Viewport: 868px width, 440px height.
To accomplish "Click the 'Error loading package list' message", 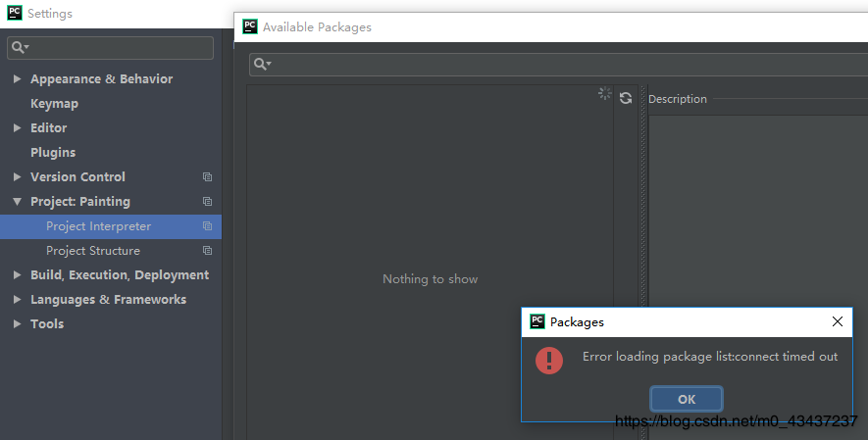I will click(710, 357).
